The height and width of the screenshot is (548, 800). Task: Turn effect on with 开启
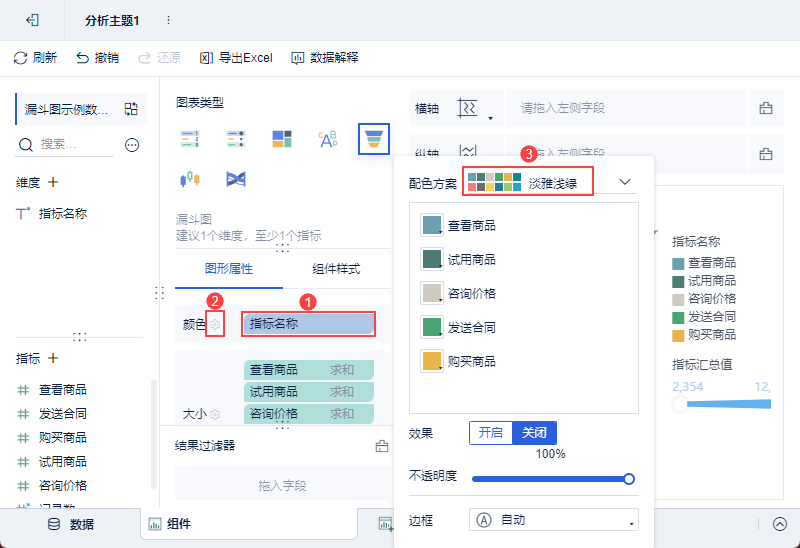[x=490, y=433]
